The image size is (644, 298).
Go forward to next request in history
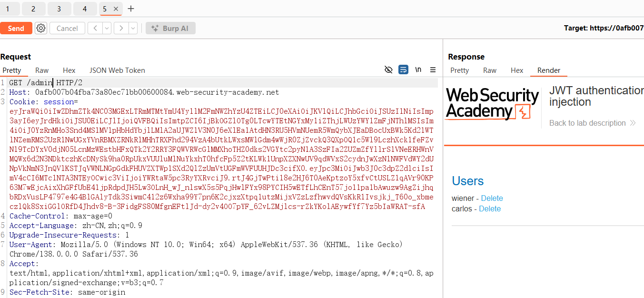click(121, 28)
